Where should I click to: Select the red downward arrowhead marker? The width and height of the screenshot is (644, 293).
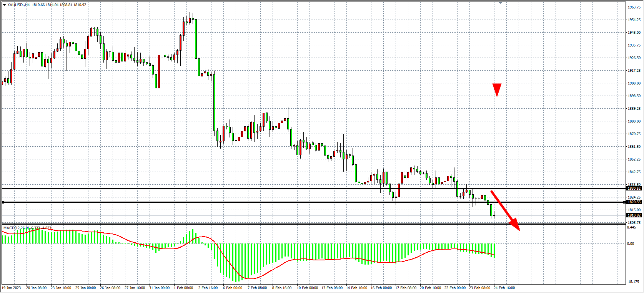point(497,89)
